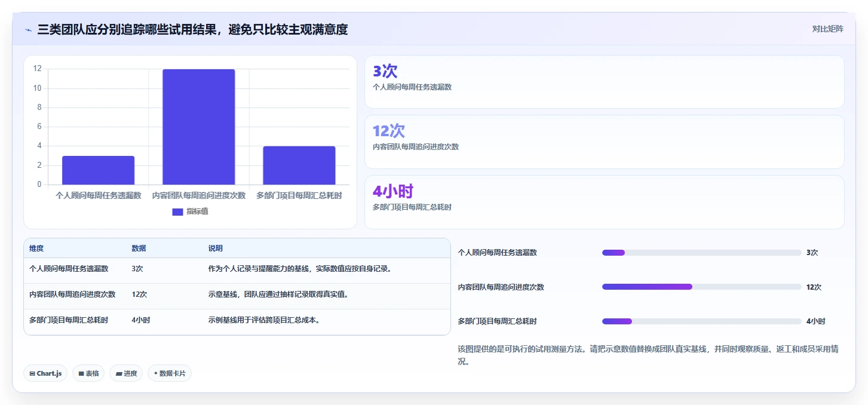Select the 内容团队每周追问进度次数 table row cell
Viewport: 868px width, 405px height.
tap(72, 294)
